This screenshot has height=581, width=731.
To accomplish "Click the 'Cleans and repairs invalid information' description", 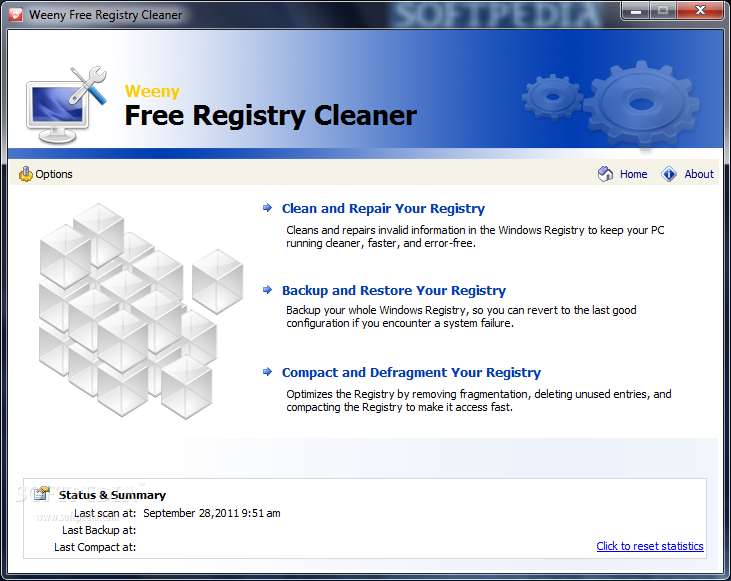I will pyautogui.click(x=475, y=236).
